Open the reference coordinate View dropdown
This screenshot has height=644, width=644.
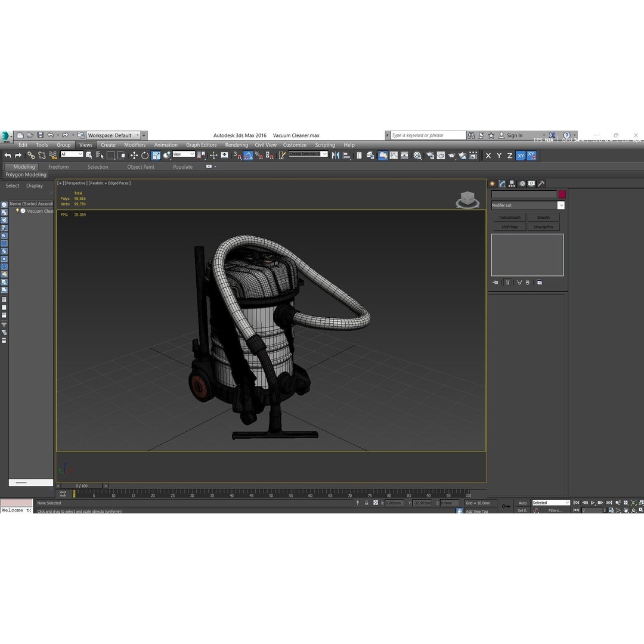point(184,154)
